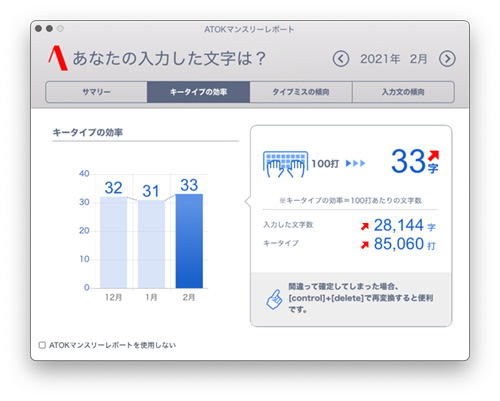Click the footnote ※キータイプの効率＝100打あたりの文字数
500x401 pixels.
click(x=350, y=200)
